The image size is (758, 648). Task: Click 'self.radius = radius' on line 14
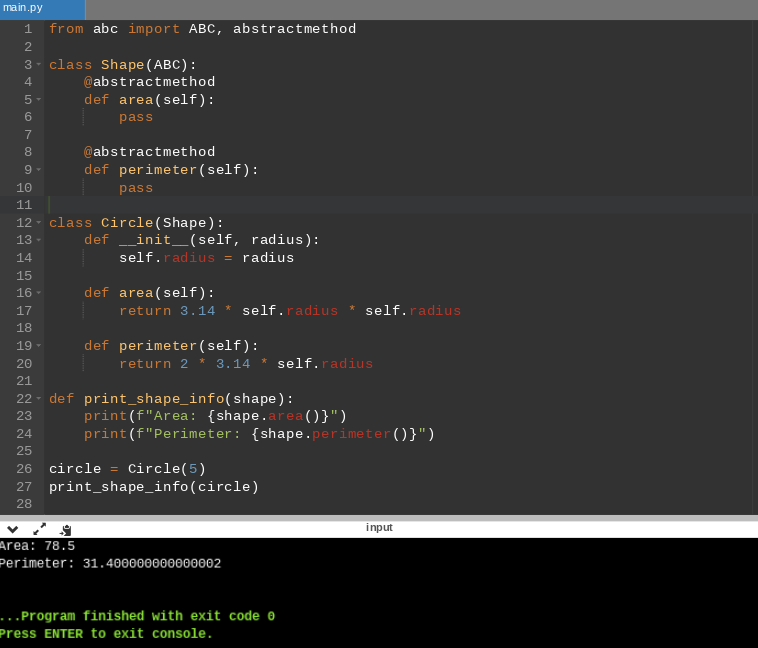(x=206, y=258)
